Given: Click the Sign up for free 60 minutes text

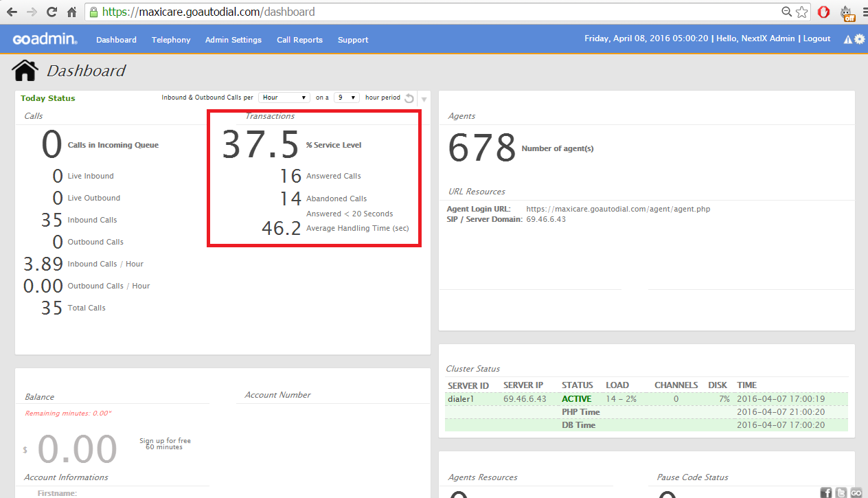Looking at the screenshot, I should (165, 444).
